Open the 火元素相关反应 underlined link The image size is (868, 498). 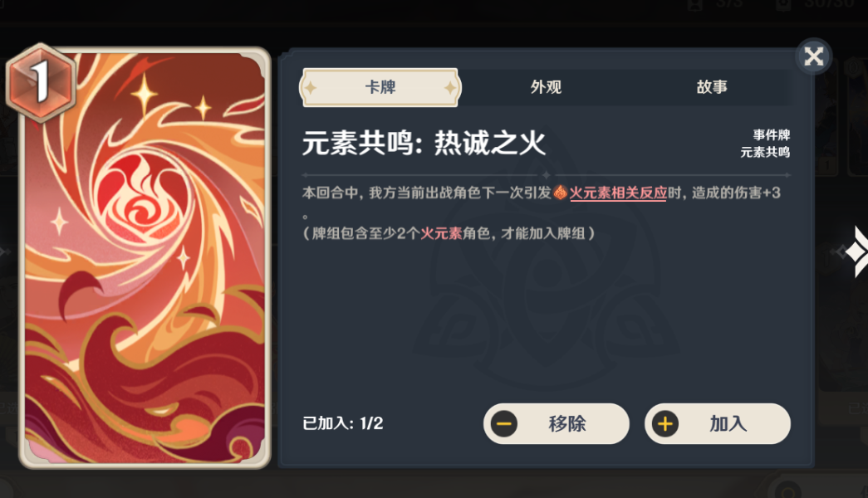[x=618, y=193]
